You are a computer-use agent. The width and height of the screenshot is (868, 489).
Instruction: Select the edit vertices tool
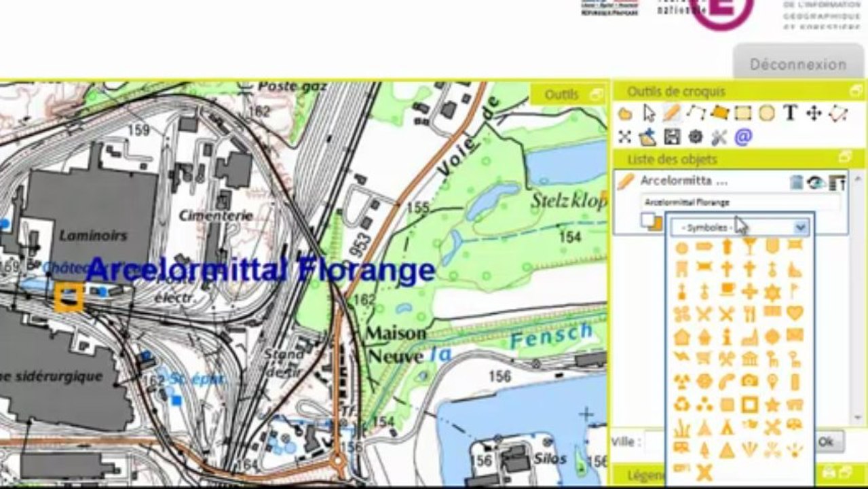coord(838,113)
